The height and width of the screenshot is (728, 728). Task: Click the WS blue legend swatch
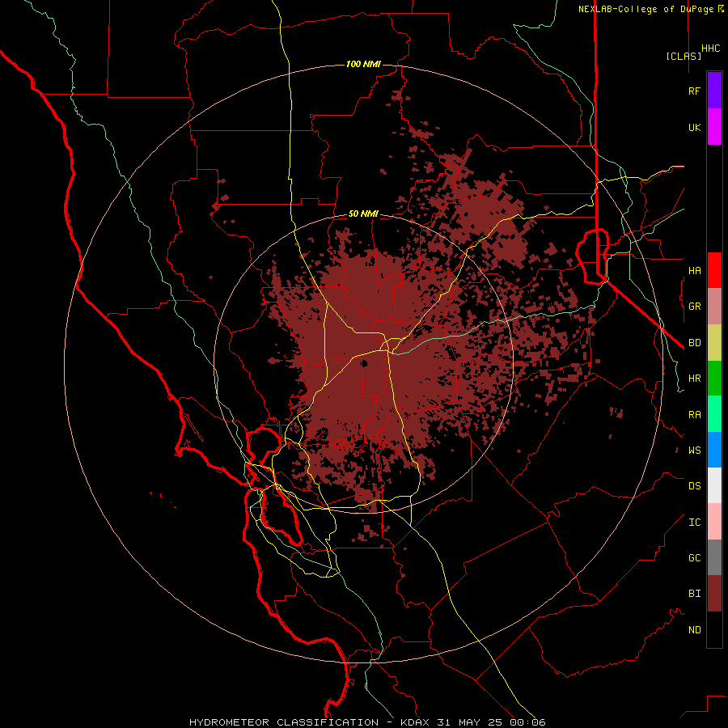click(714, 450)
